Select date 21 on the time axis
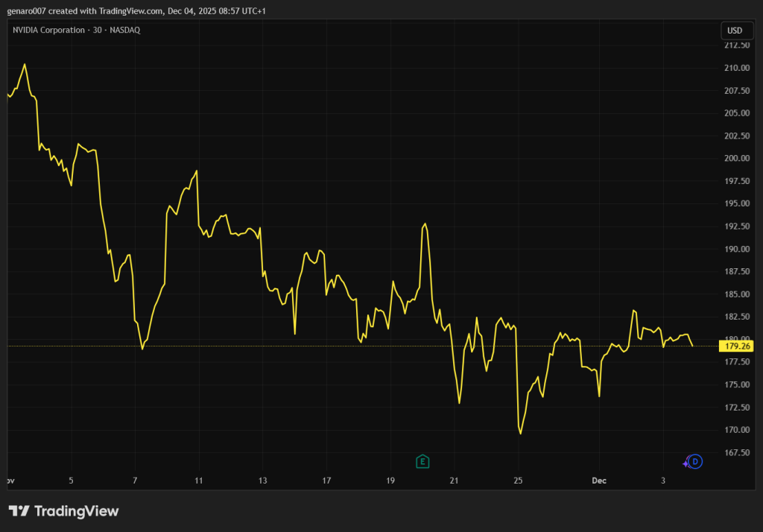 455,481
